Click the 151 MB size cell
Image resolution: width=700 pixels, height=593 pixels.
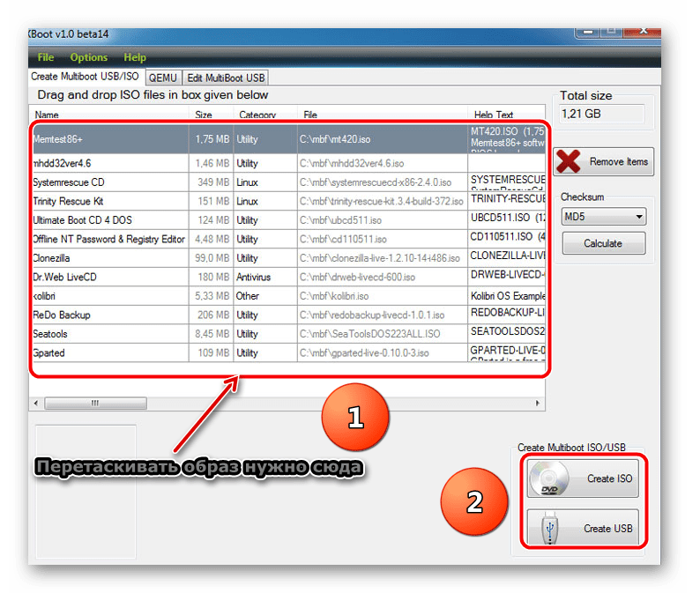(213, 201)
